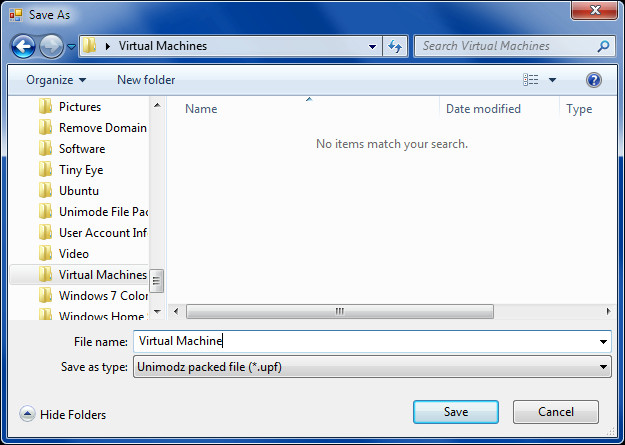Viewport: 625px width, 445px height.
Task: Click the arrow before Virtual Machines breadcrumb
Action: coord(108,47)
